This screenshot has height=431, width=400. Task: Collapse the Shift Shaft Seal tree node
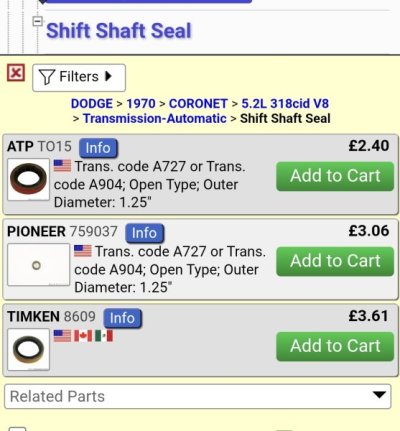point(37,21)
